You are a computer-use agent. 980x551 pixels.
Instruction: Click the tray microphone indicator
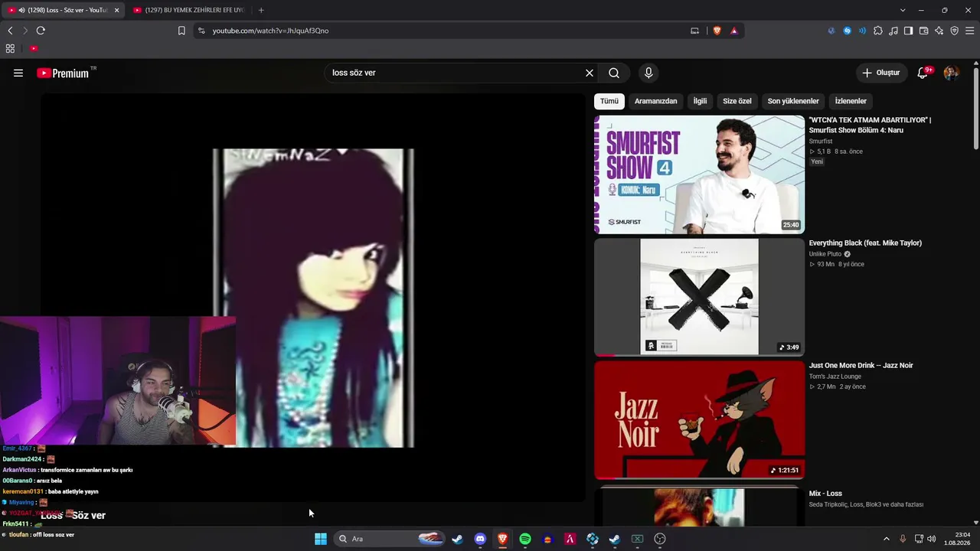point(903,539)
